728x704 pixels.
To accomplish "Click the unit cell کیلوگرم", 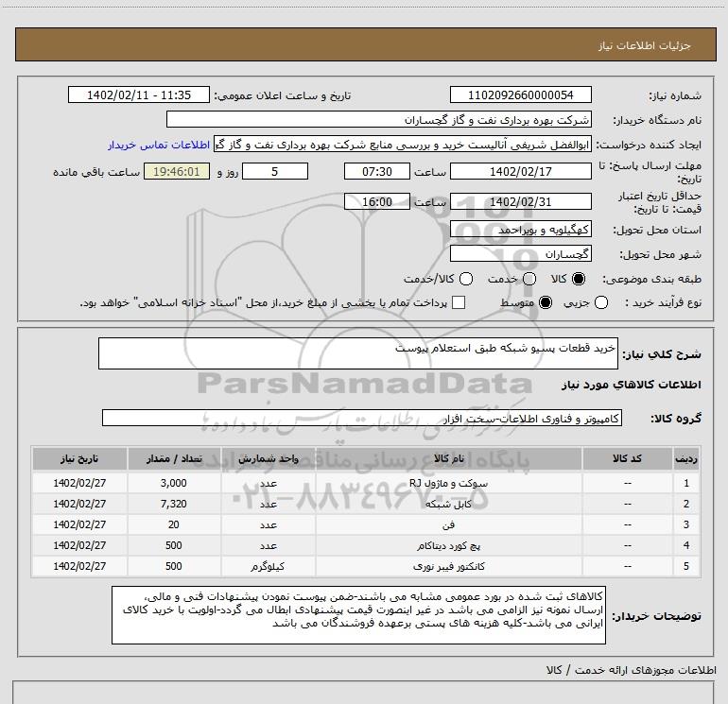I will (268, 567).
